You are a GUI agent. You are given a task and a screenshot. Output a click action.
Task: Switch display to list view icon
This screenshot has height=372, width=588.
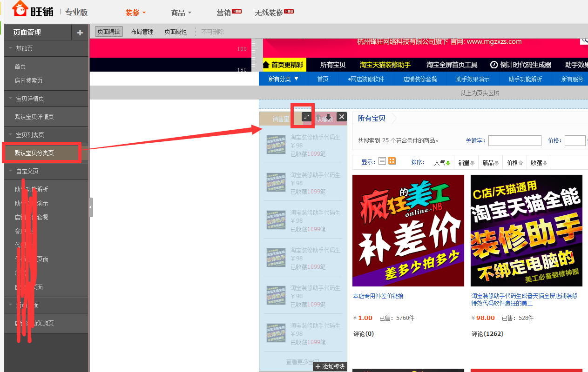point(381,162)
